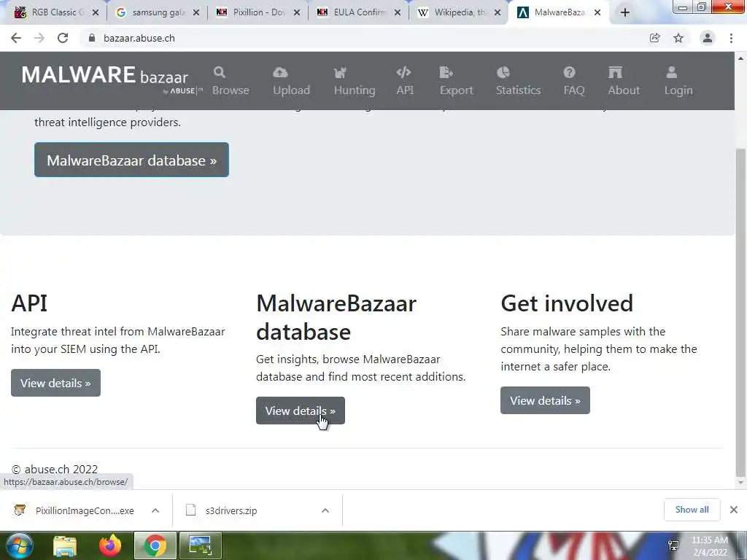Click the MALWARE bazaar logo
Screen dimensions: 747x560
112,79
